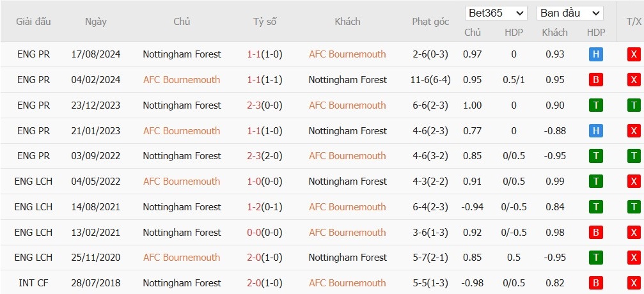Click the green T/X badge for 03/09/2022 row
Screen dimensions: 644x294
point(634,156)
